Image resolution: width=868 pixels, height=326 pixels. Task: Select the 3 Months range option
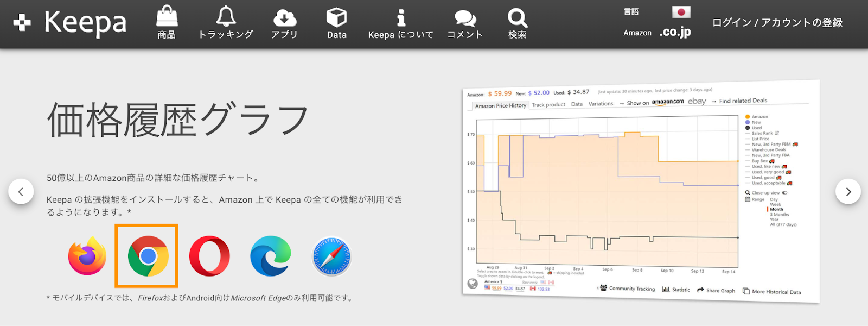pos(780,215)
